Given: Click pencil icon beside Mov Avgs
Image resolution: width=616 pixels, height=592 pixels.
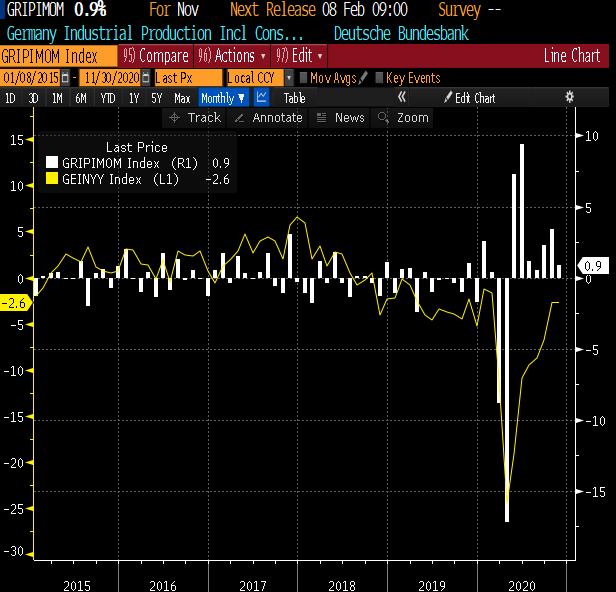Looking at the screenshot, I should tap(363, 77).
